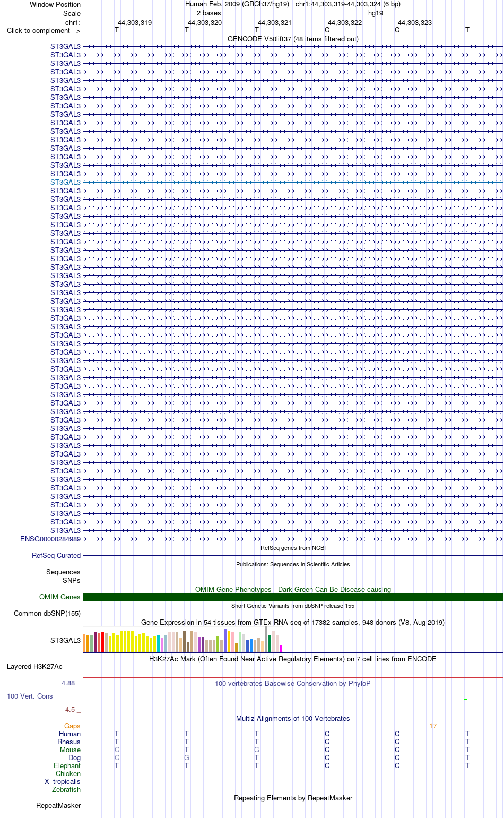Click the gray G base in Mouse row
The height and width of the screenshot is (818, 504).
(257, 750)
